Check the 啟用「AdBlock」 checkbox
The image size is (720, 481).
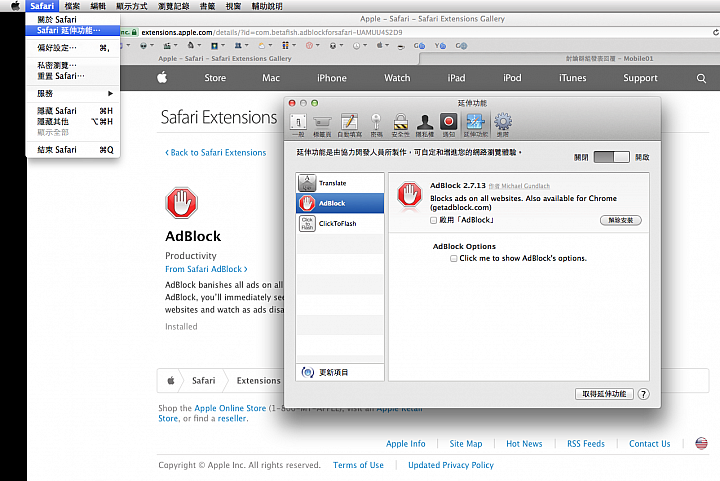click(433, 220)
